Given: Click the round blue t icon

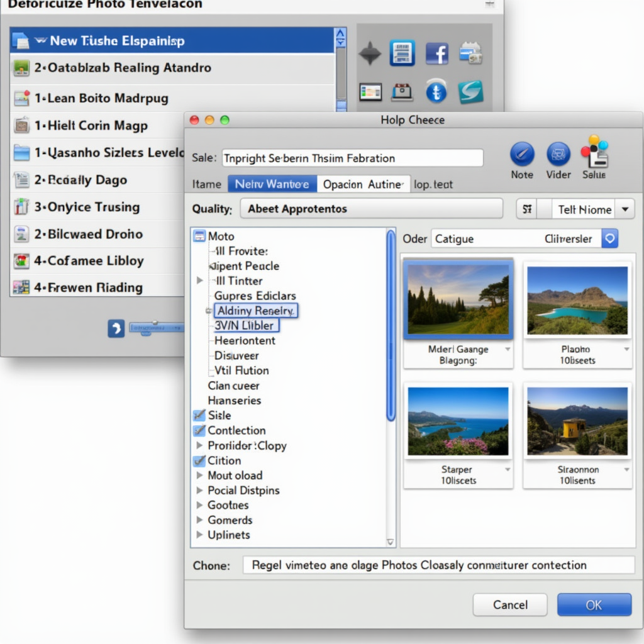Looking at the screenshot, I should (436, 92).
